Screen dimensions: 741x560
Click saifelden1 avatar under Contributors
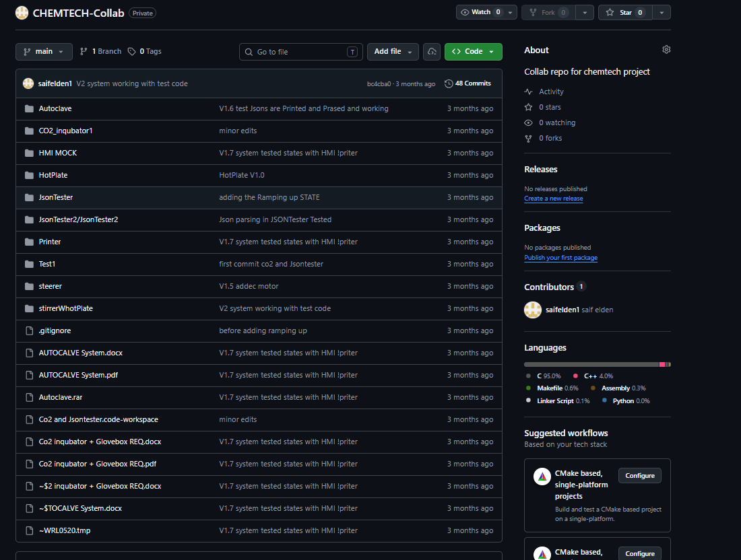pyautogui.click(x=533, y=310)
